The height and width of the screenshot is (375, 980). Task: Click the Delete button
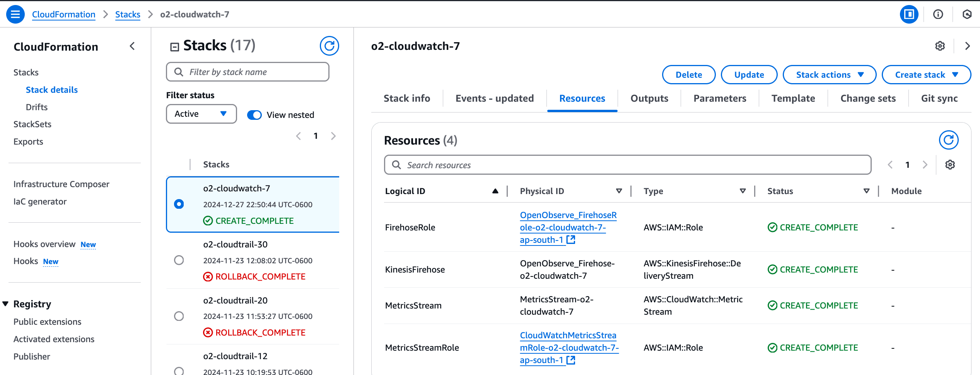tap(688, 75)
